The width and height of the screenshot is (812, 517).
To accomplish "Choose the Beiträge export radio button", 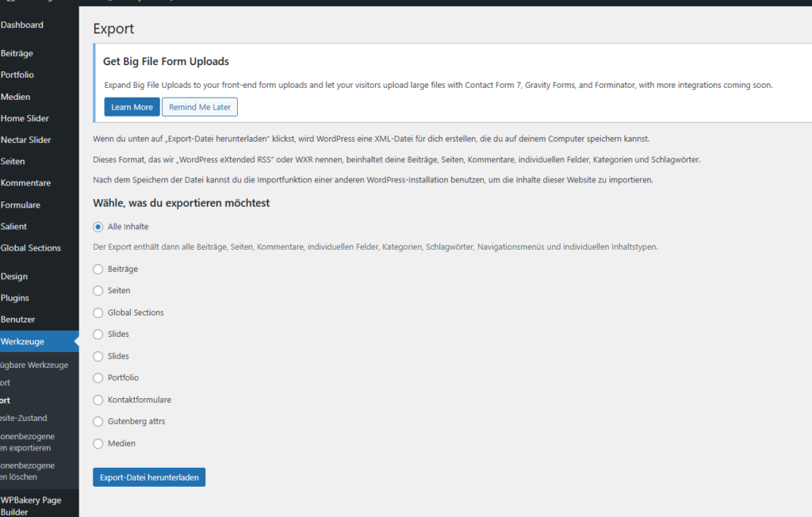I will [x=98, y=270].
